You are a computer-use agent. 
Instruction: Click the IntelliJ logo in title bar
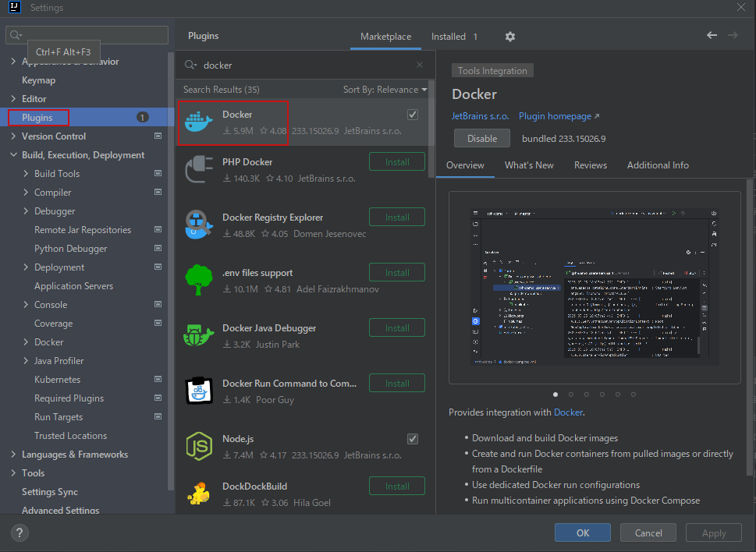[15, 7]
